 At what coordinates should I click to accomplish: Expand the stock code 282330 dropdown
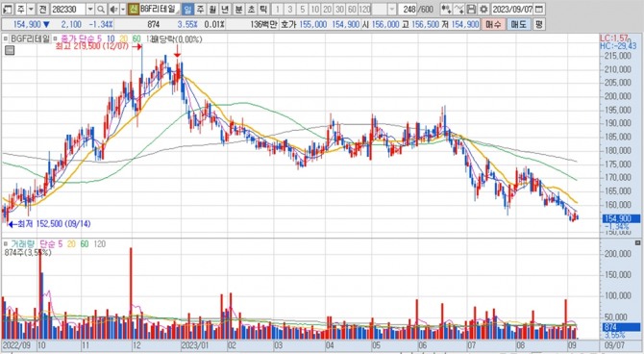[90, 9]
